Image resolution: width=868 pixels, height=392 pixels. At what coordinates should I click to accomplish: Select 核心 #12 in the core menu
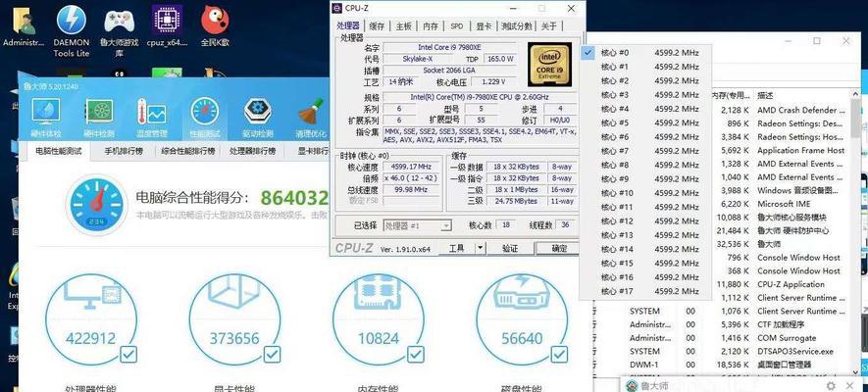(x=645, y=221)
